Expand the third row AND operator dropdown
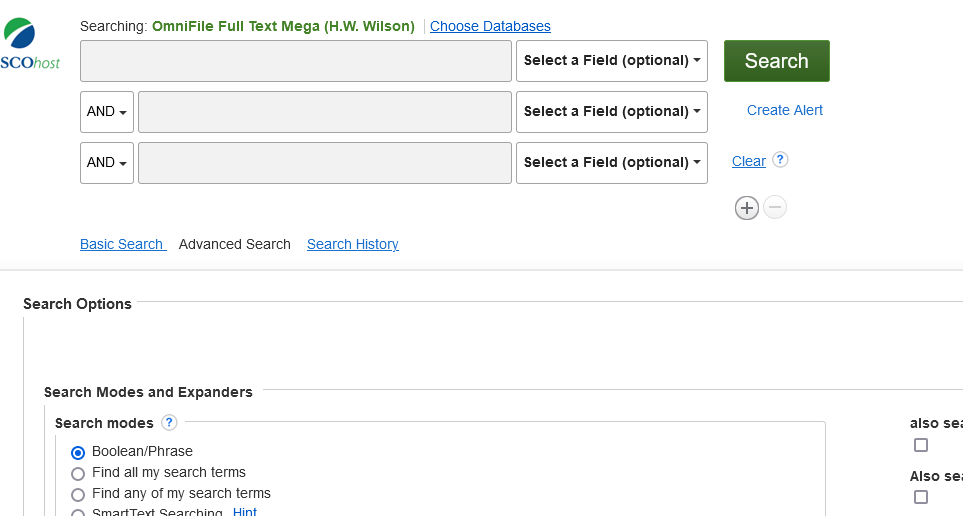The image size is (963, 516). point(107,163)
